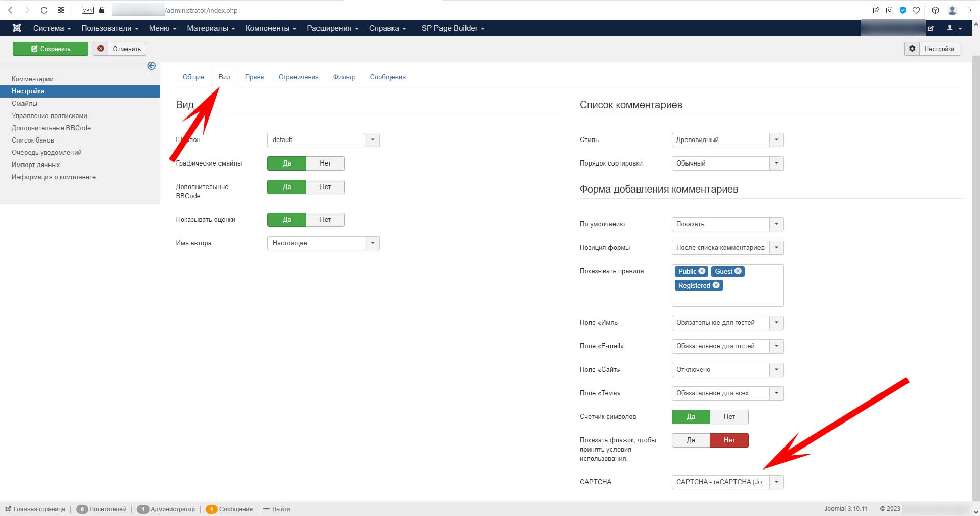Set Показывать оценки to Да
Image resolution: width=980 pixels, height=516 pixels.
coord(287,220)
